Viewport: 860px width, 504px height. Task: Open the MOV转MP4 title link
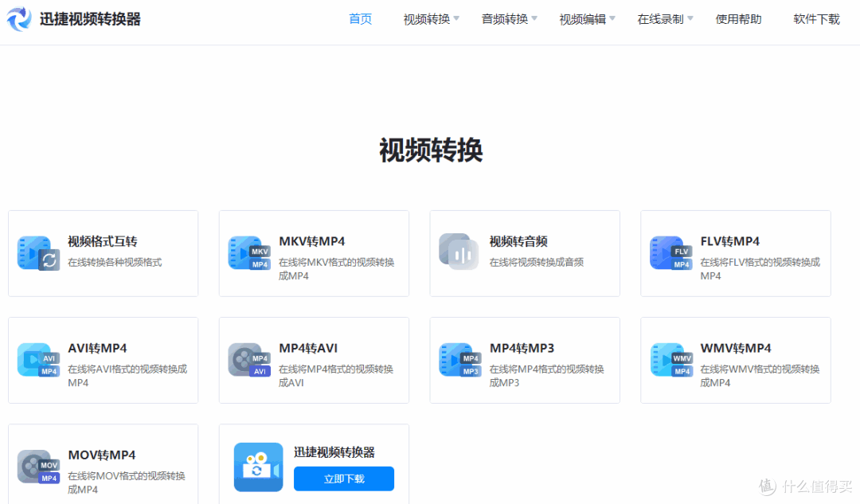pyautogui.click(x=102, y=455)
